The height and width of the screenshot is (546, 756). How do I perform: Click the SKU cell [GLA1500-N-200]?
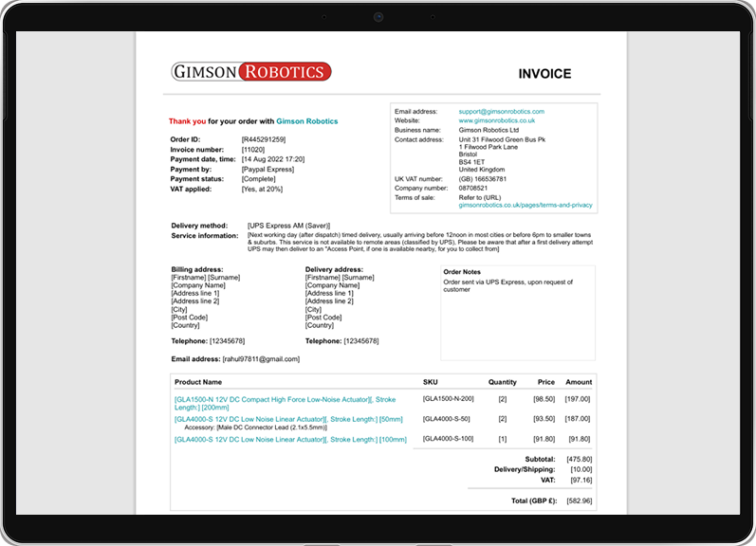coord(449,398)
